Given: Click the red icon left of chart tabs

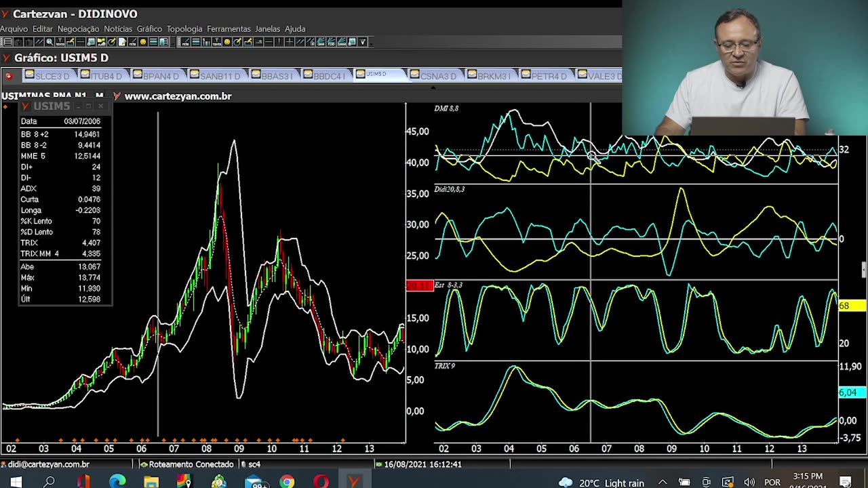Looking at the screenshot, I should pyautogui.click(x=9, y=76).
